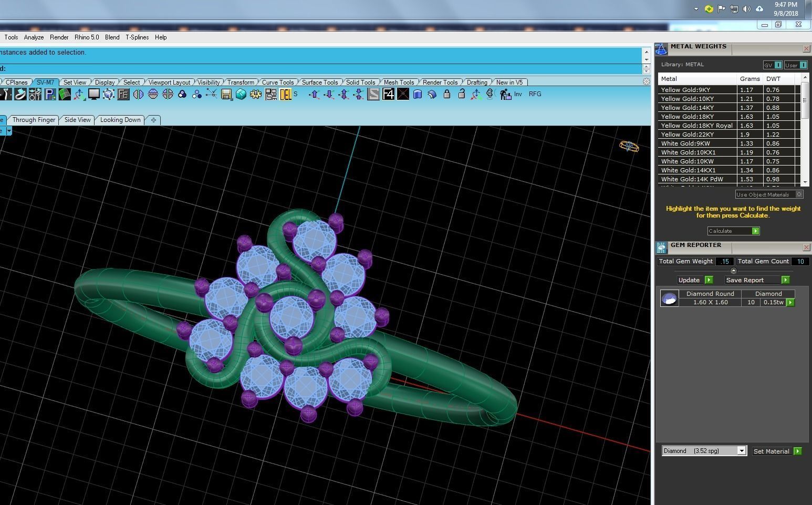Click the floppy disk save icon
The width and height of the screenshot is (812, 505).
[226, 94]
